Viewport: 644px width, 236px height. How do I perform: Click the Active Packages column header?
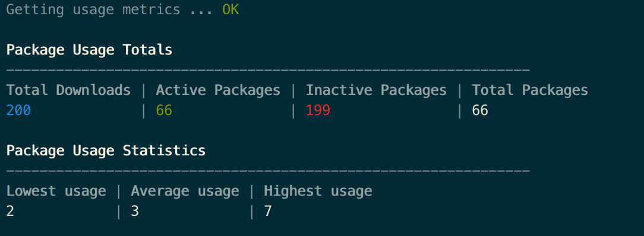[x=218, y=90]
